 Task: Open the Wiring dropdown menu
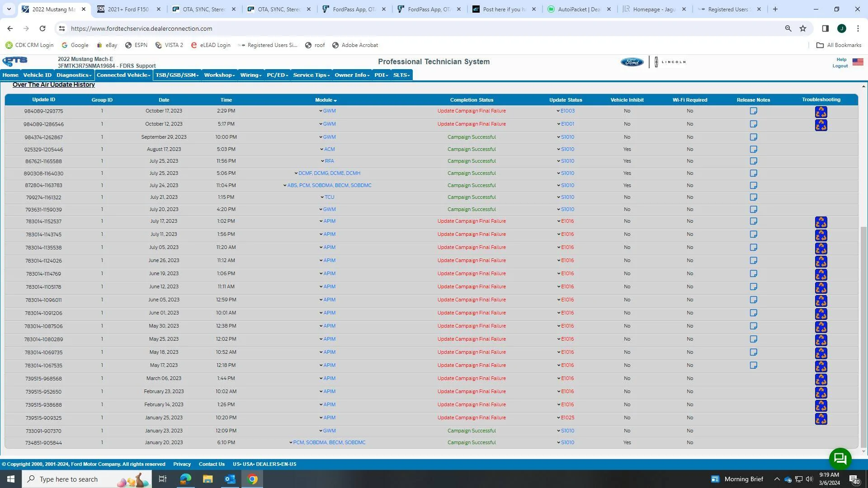coord(251,75)
